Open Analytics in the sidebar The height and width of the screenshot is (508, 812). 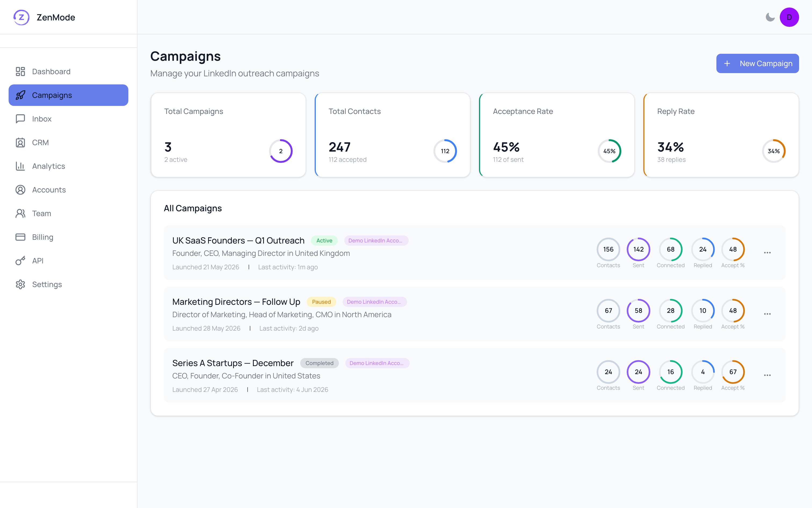(68, 166)
